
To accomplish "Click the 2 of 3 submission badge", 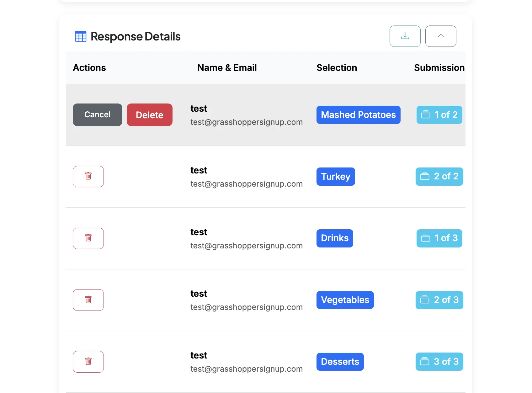I will pos(439,300).
